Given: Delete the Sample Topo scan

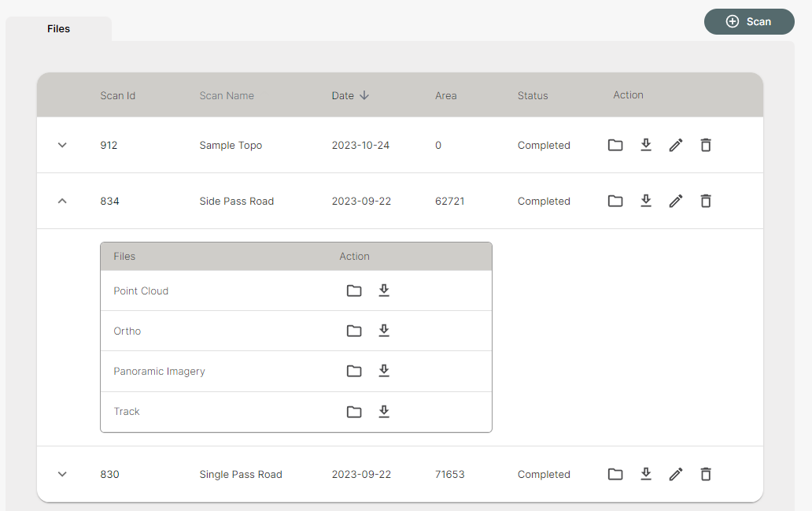Looking at the screenshot, I should 706,145.
